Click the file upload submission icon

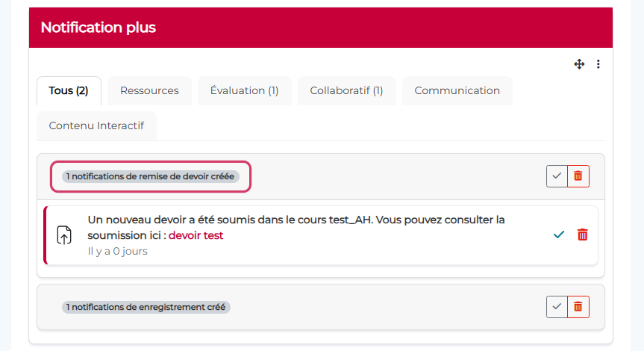(65, 234)
